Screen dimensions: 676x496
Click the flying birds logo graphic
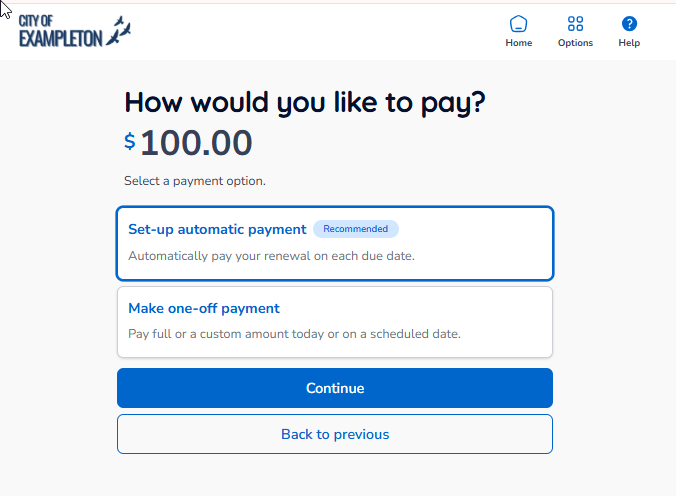120,31
